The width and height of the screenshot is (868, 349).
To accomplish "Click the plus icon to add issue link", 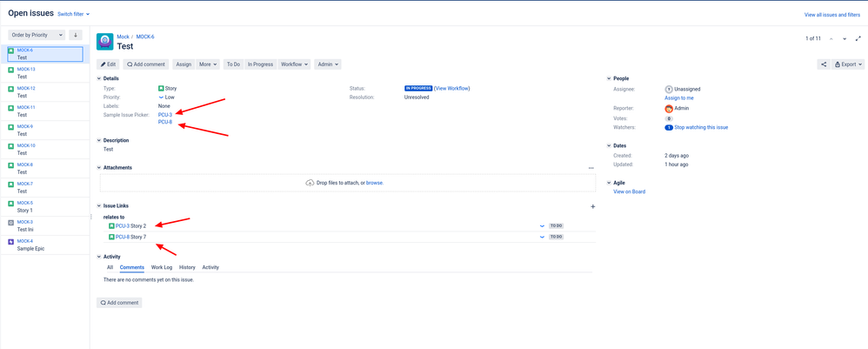I will click(593, 206).
